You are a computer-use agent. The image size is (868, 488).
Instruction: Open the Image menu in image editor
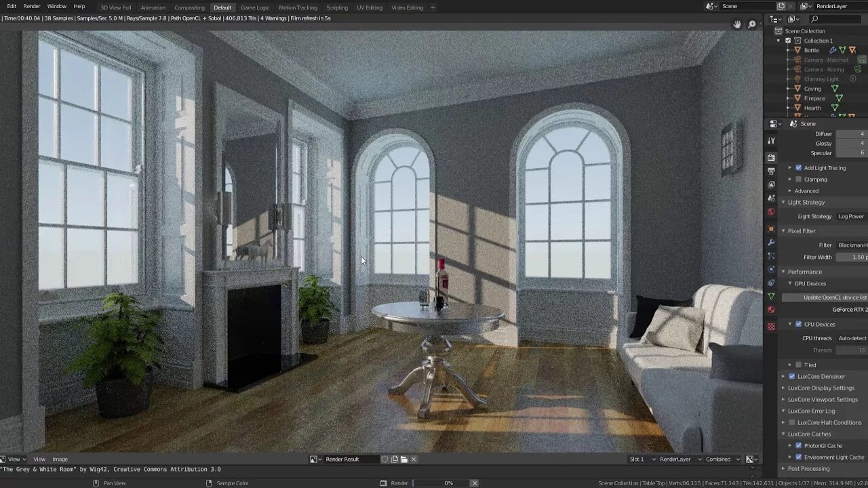click(x=60, y=460)
